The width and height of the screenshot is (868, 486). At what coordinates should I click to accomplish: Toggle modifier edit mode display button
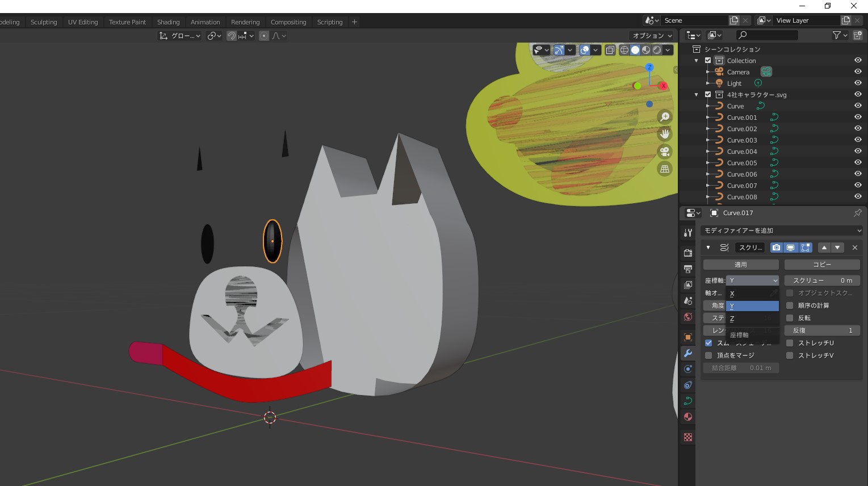pyautogui.click(x=805, y=248)
